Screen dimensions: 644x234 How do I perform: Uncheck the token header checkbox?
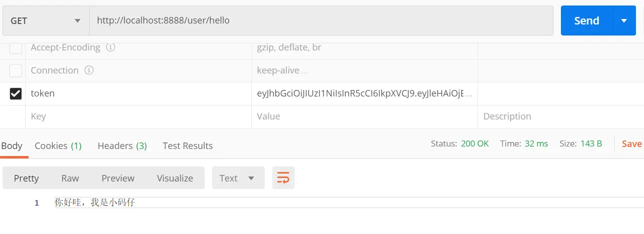[16, 93]
